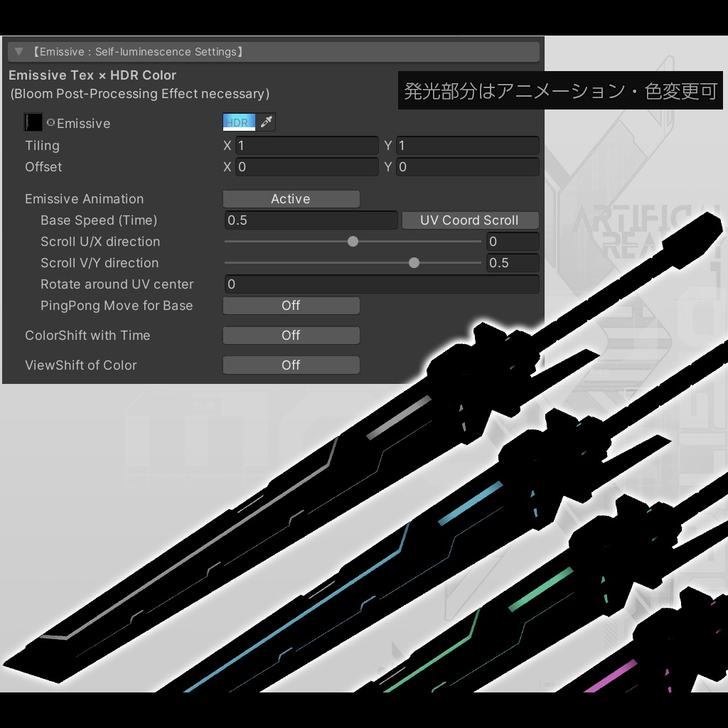Toggle Emissive Animation Active button
The image size is (728, 728).
pos(291,199)
